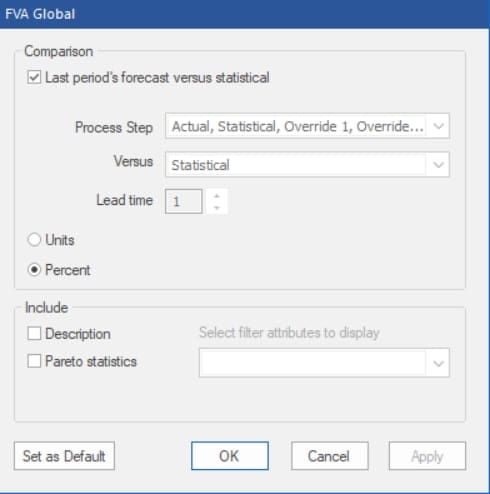Click the Statistical value in Versus box
Image resolution: width=490 pixels, height=494 pixels.
pyautogui.click(x=200, y=165)
